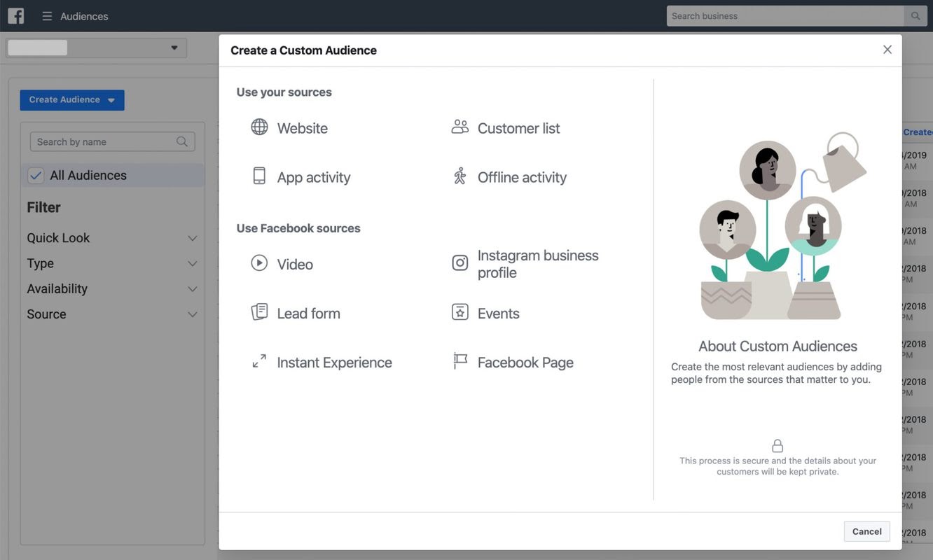The height and width of the screenshot is (560, 933).
Task: Open the hamburger navigation menu
Action: click(47, 16)
